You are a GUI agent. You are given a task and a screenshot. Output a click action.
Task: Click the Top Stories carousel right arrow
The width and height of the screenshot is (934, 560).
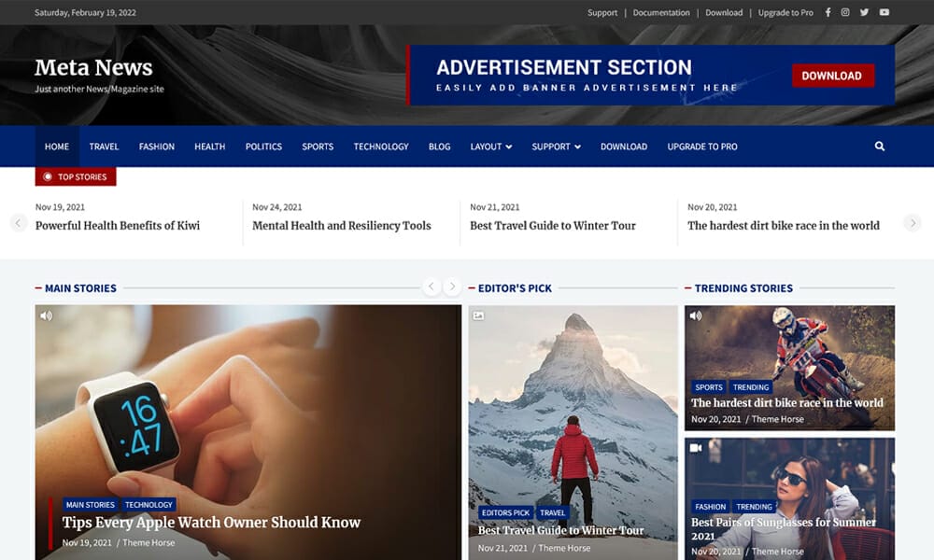913,222
